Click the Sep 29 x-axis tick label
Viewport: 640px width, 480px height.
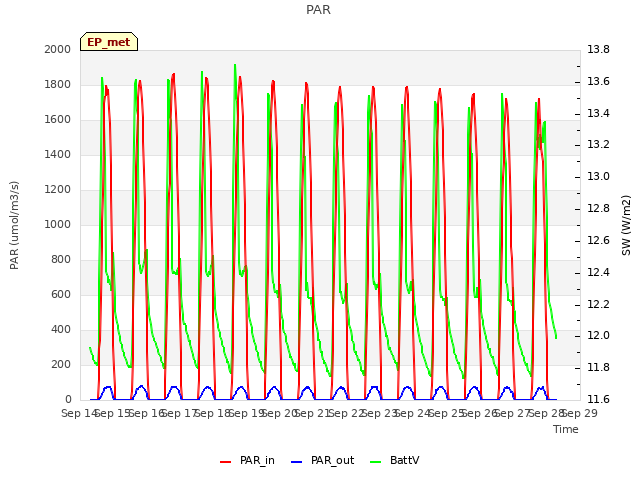pos(580,413)
